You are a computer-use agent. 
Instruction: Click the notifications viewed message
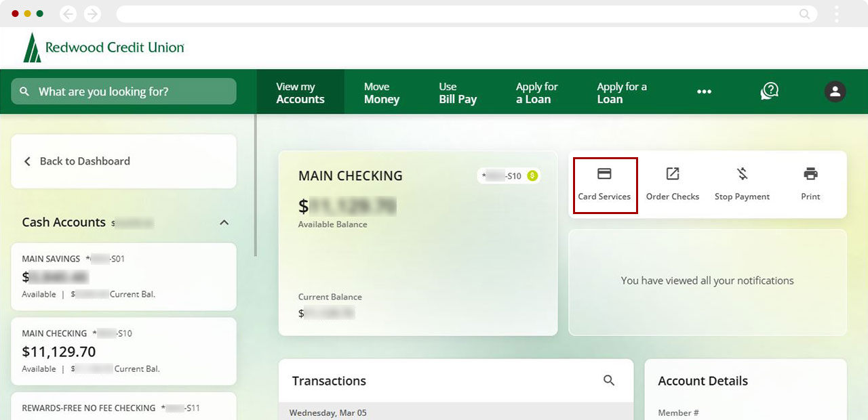[707, 280]
